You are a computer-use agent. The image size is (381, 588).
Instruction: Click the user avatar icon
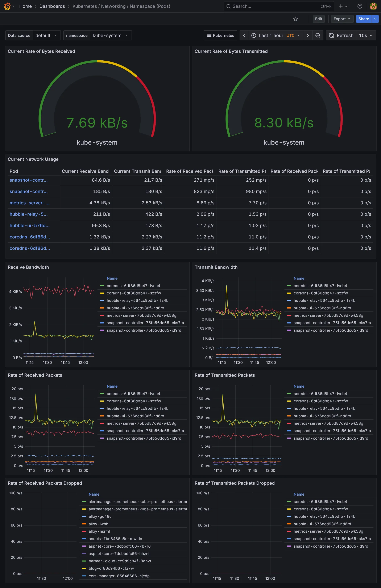click(x=373, y=6)
